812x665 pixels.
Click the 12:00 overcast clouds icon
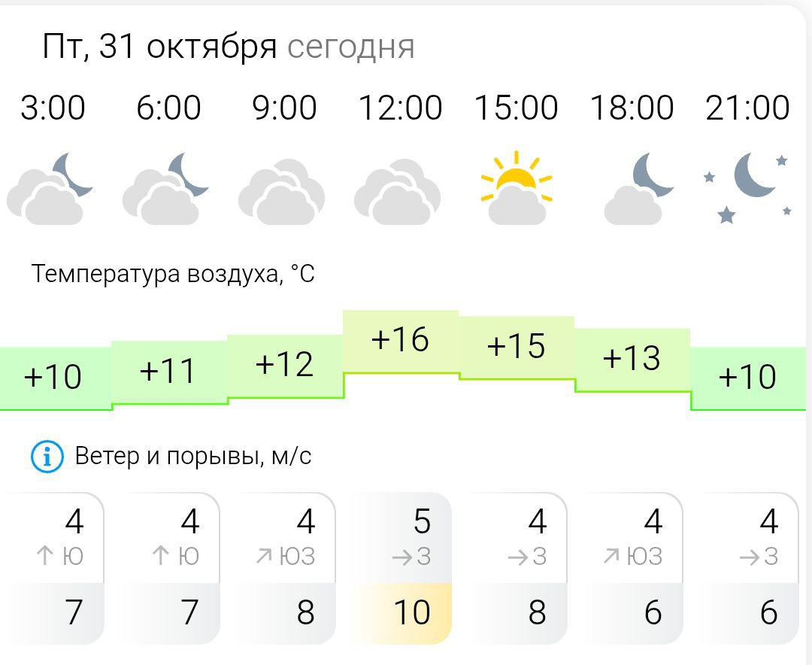coord(397,188)
